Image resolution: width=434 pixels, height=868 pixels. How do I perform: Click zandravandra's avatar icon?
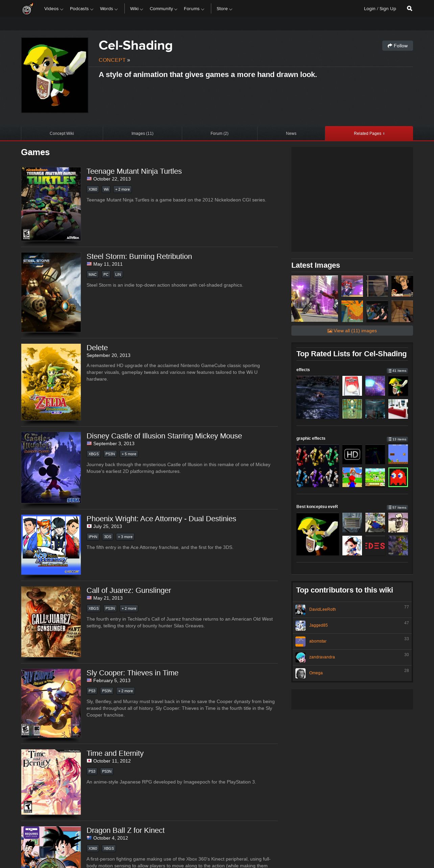tap(300, 657)
